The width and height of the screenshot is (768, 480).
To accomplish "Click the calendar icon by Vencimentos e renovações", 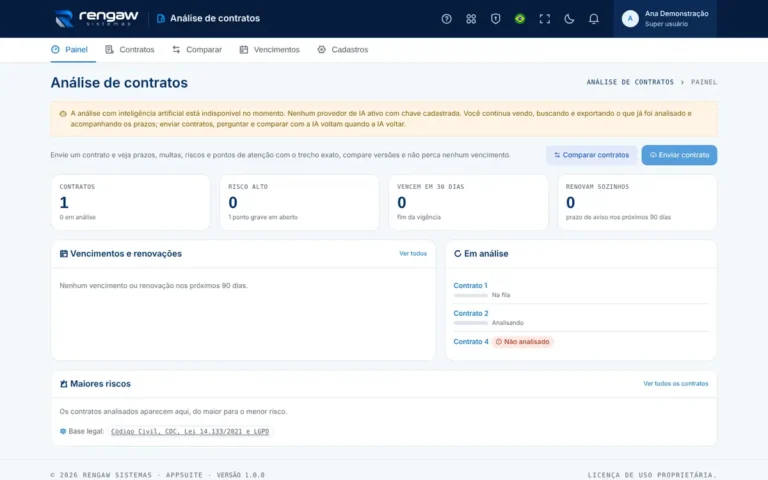I will coord(64,254).
